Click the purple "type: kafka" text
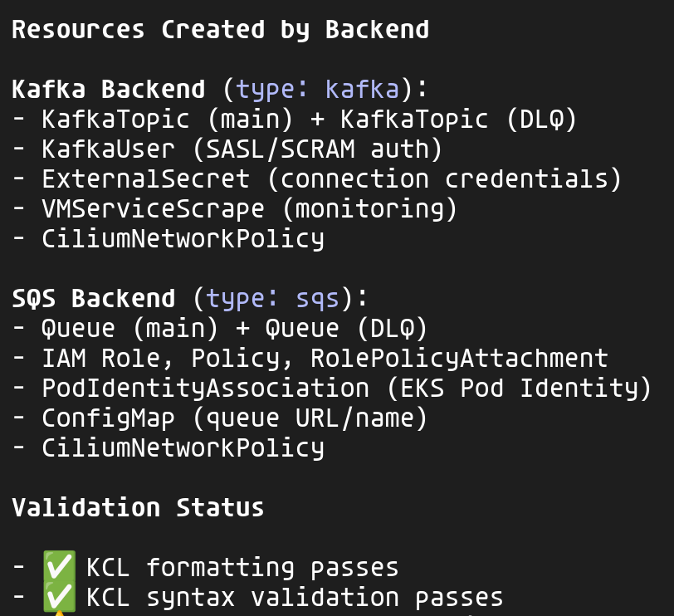This screenshot has height=616, width=674. [x=317, y=90]
